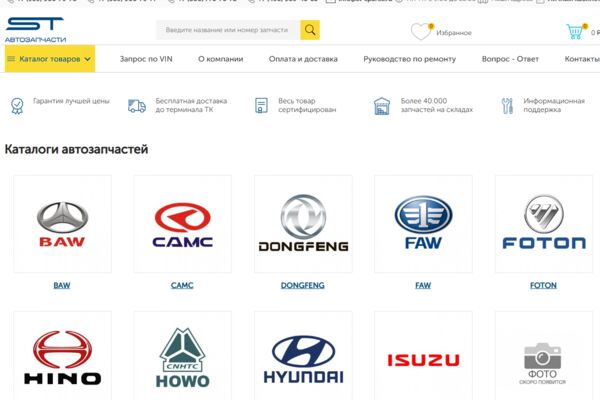Image resolution: width=600 pixels, height=400 pixels.
Task: Follow the CAMC text link
Action: 182,285
